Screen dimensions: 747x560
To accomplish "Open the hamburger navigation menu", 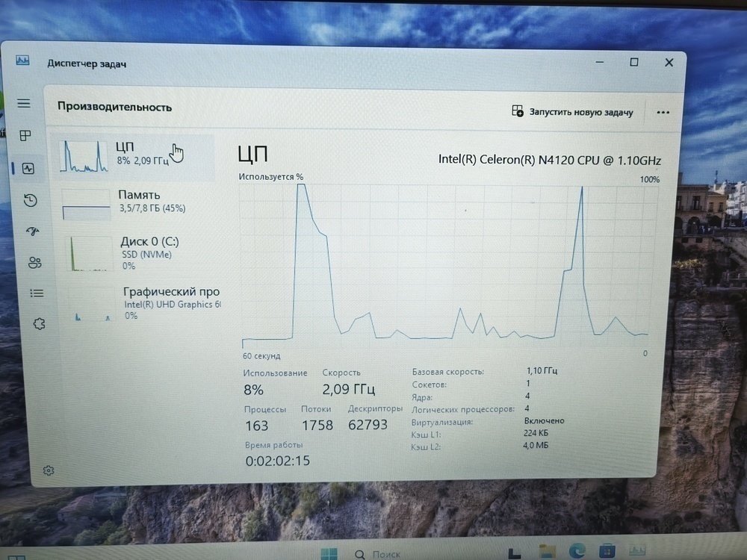I will [x=24, y=103].
